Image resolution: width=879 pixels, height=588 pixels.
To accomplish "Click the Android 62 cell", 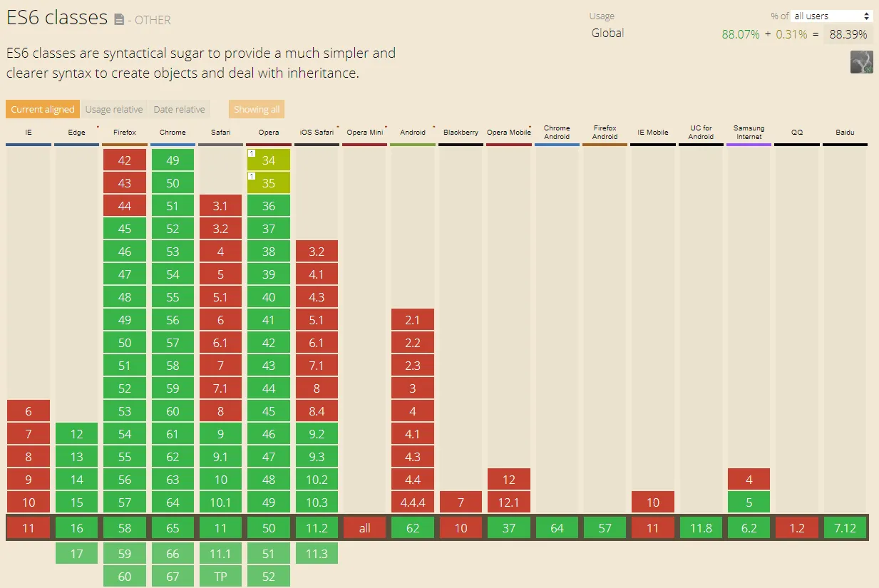I will click(413, 528).
